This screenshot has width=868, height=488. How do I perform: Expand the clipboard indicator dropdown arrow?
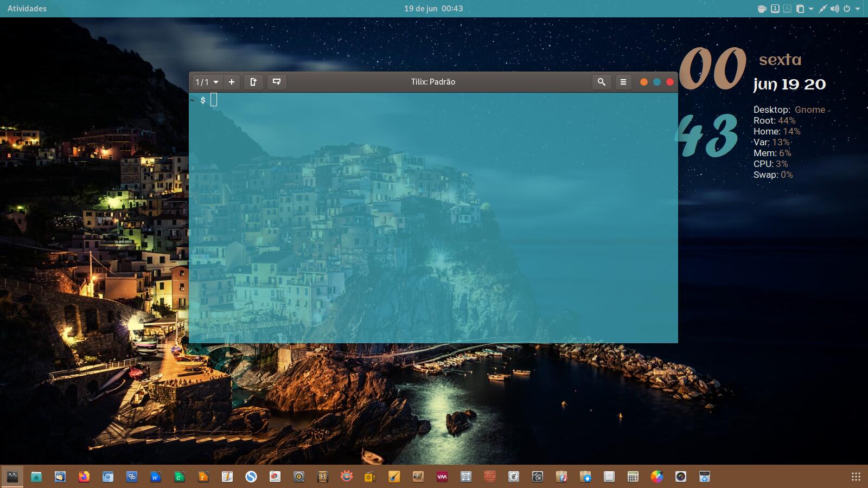click(x=811, y=9)
